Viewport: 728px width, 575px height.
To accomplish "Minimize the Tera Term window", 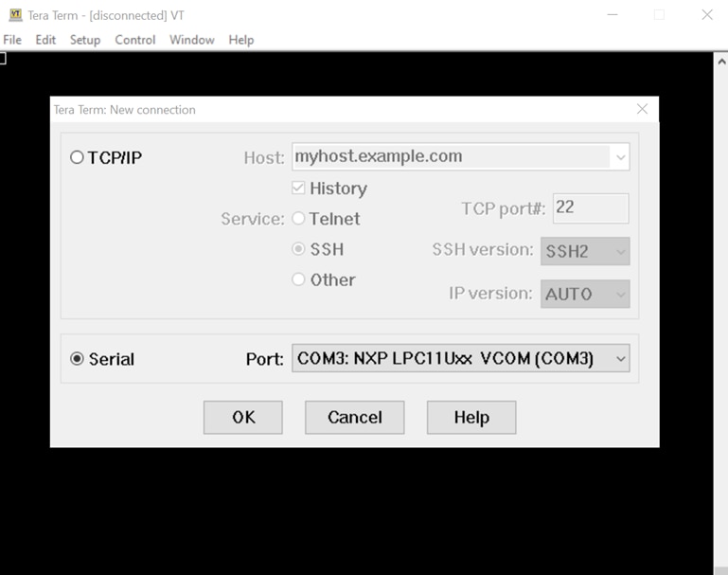I will coord(613,15).
